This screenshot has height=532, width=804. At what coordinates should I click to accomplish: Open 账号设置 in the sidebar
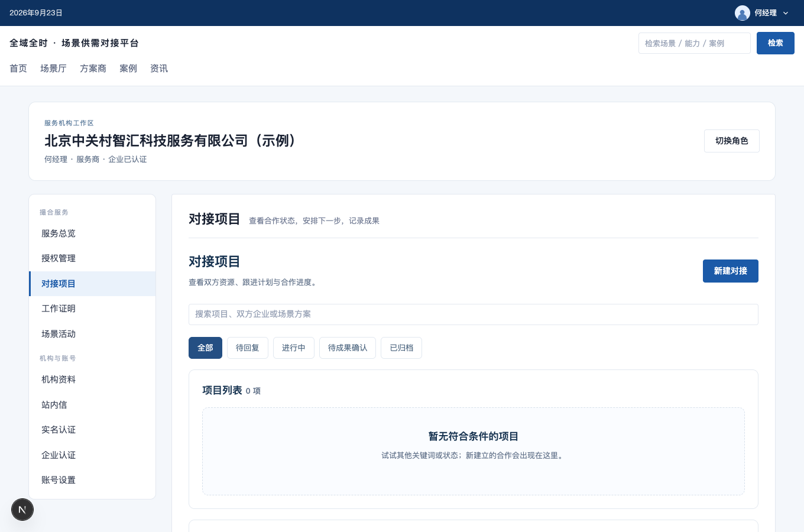click(92, 480)
